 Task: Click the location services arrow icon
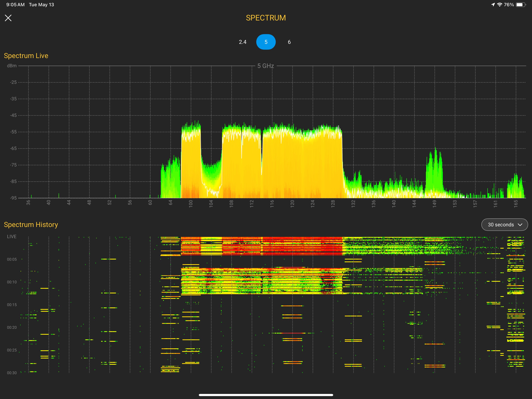pyautogui.click(x=493, y=4)
